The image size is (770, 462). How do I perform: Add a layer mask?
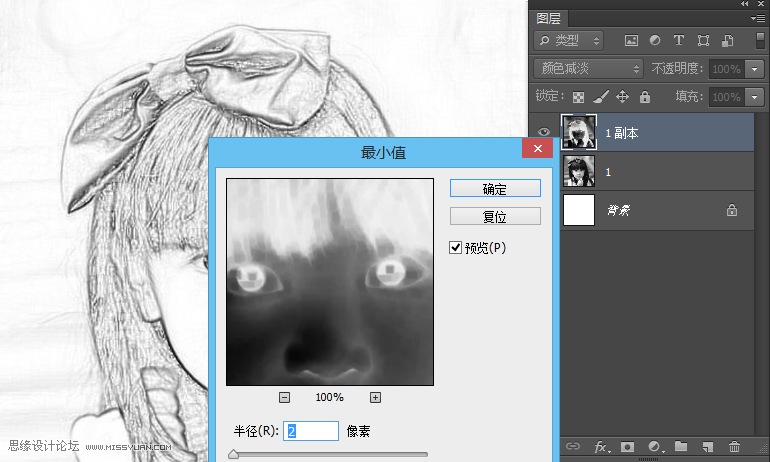[x=627, y=447]
